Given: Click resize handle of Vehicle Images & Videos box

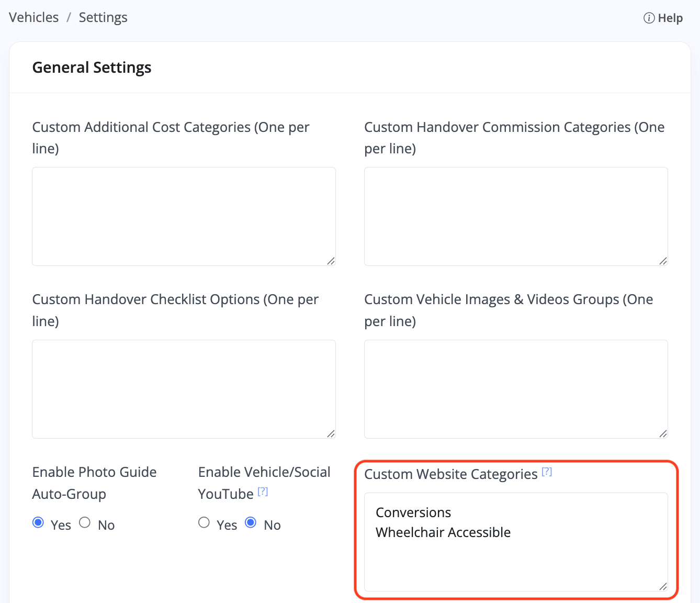Looking at the screenshot, I should (663, 433).
